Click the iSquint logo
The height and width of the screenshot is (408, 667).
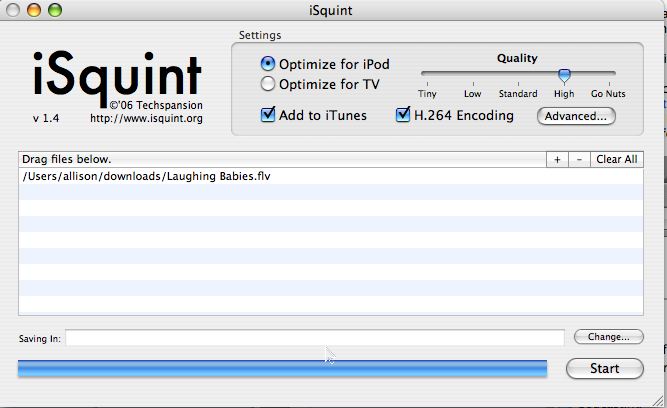point(117,75)
